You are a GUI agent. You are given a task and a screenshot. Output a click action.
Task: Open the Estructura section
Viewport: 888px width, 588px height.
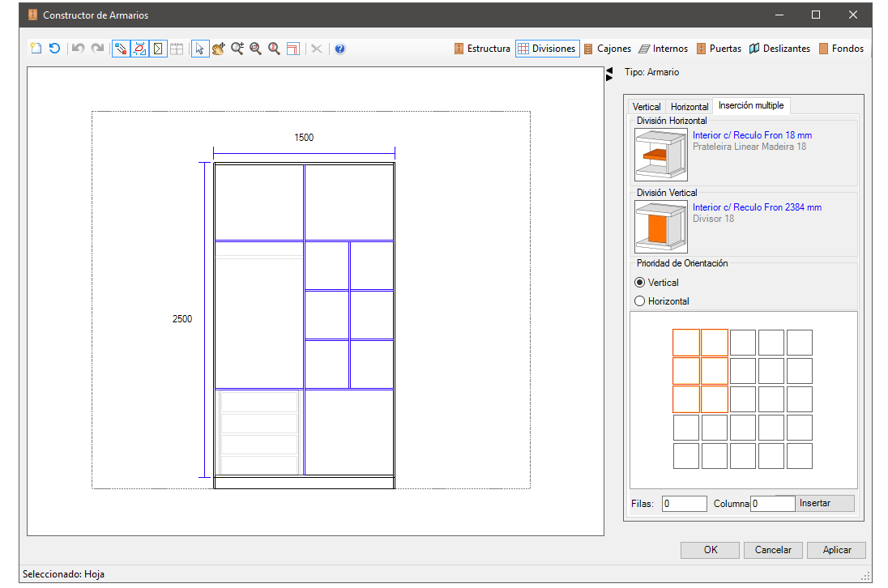[483, 49]
